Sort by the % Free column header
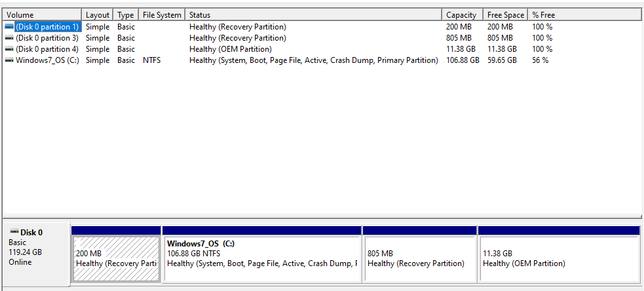Viewport: 644px width, 291px height. pyautogui.click(x=584, y=15)
